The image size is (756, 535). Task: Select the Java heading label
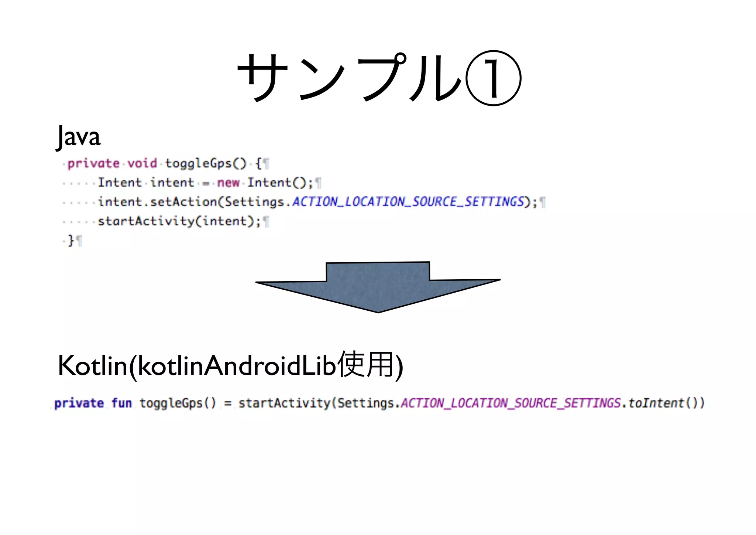(78, 137)
